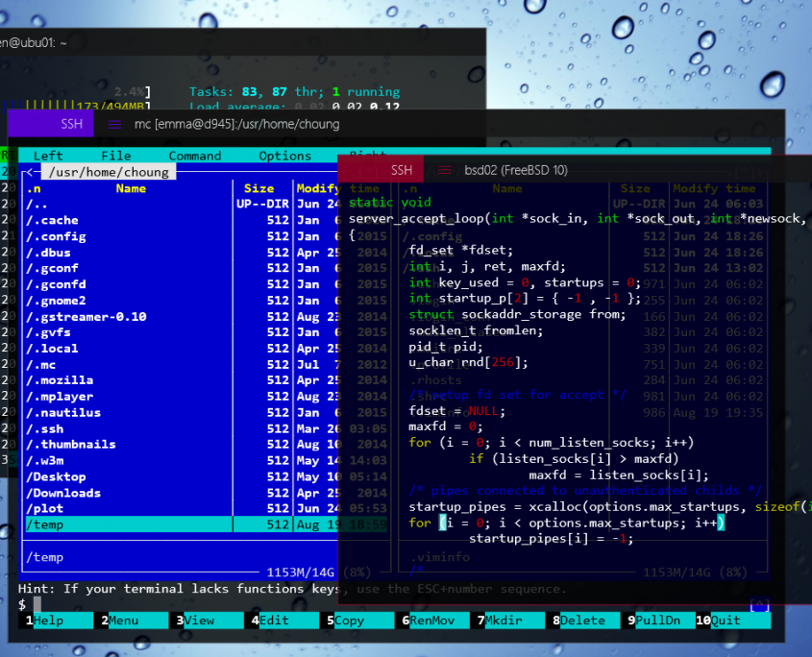The height and width of the screenshot is (657, 812).
Task: Sort left panel by Name column header
Action: coord(131,188)
